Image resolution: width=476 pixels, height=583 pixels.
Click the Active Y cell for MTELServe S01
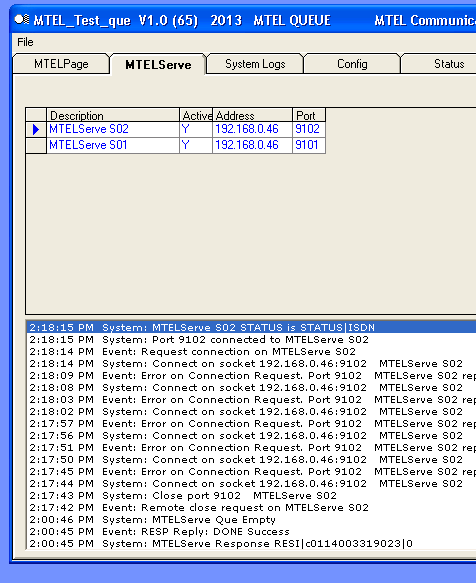click(196, 145)
